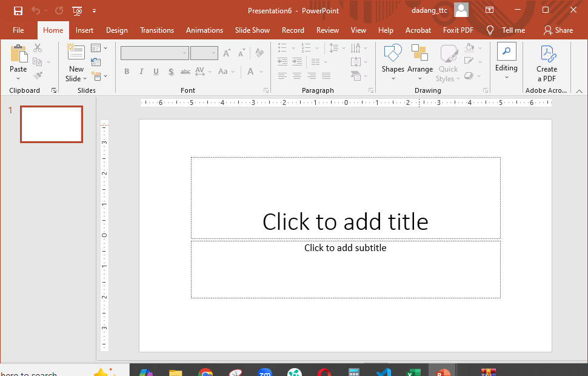This screenshot has width=588, height=376.
Task: Switch to the Design tab
Action: pos(116,30)
